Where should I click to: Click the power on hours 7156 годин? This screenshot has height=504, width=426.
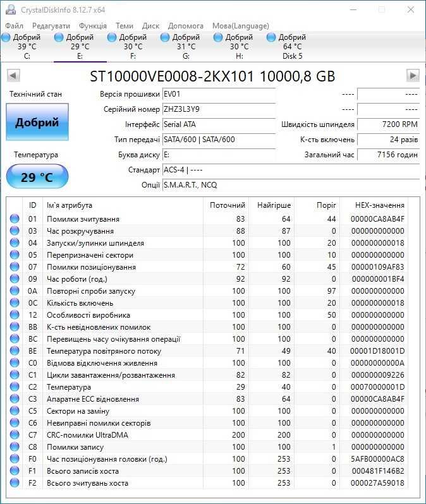388,155
